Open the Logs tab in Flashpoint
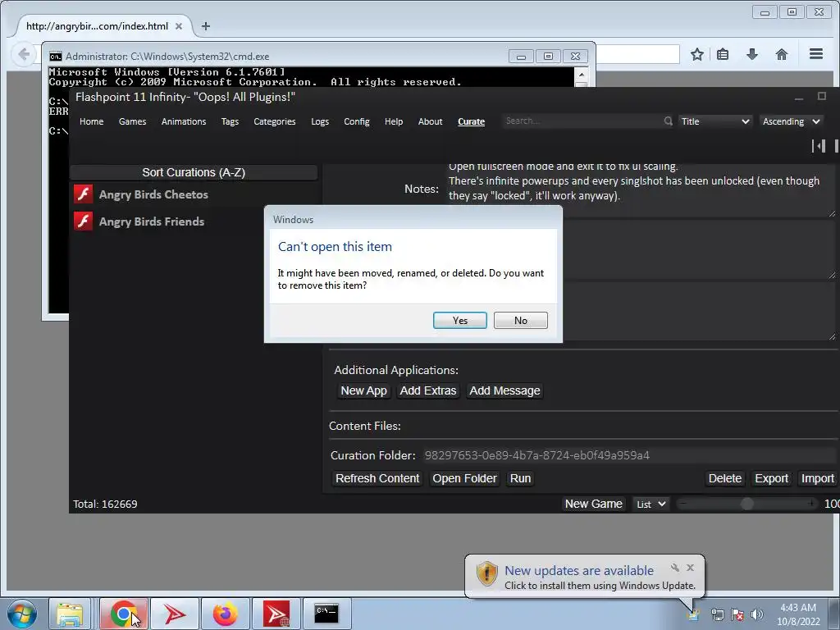The image size is (840, 630). pos(320,121)
